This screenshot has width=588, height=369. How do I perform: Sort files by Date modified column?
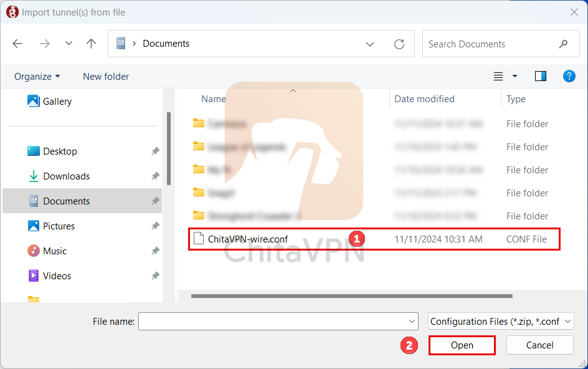point(424,99)
